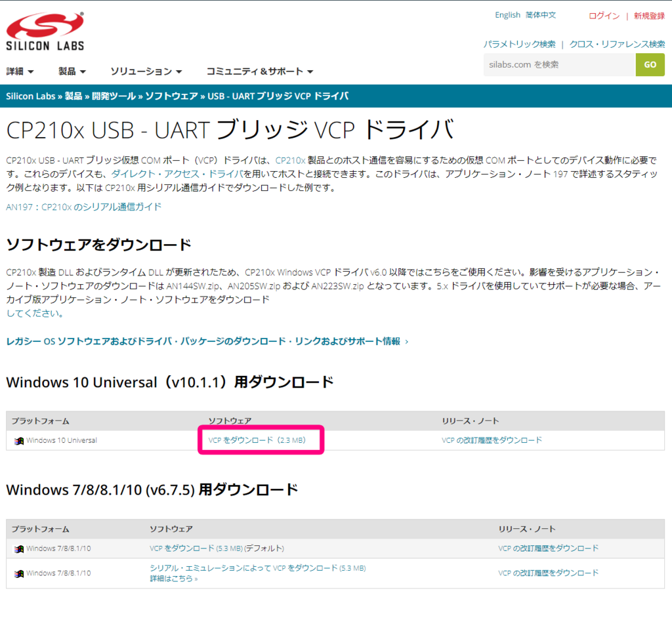Image resolution: width=672 pixels, height=620 pixels.
Task: Go to Silicon Labs breadcrumb home
Action: [30, 96]
